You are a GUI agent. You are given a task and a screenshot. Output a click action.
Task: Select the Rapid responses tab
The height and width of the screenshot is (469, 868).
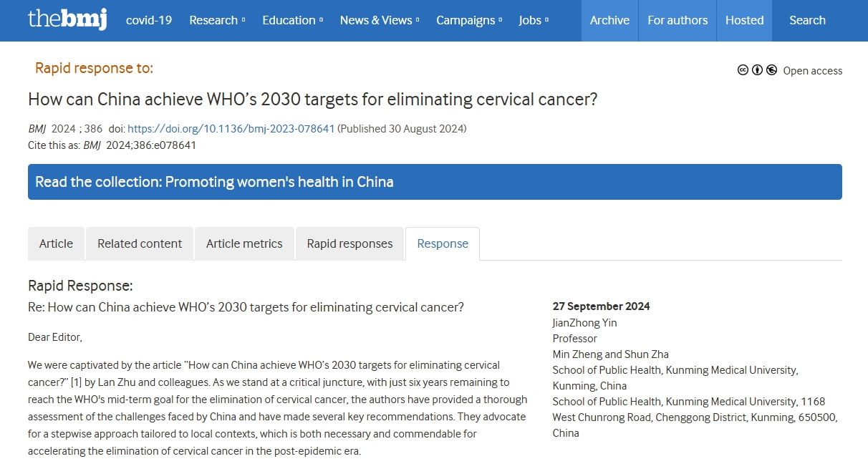(x=349, y=243)
